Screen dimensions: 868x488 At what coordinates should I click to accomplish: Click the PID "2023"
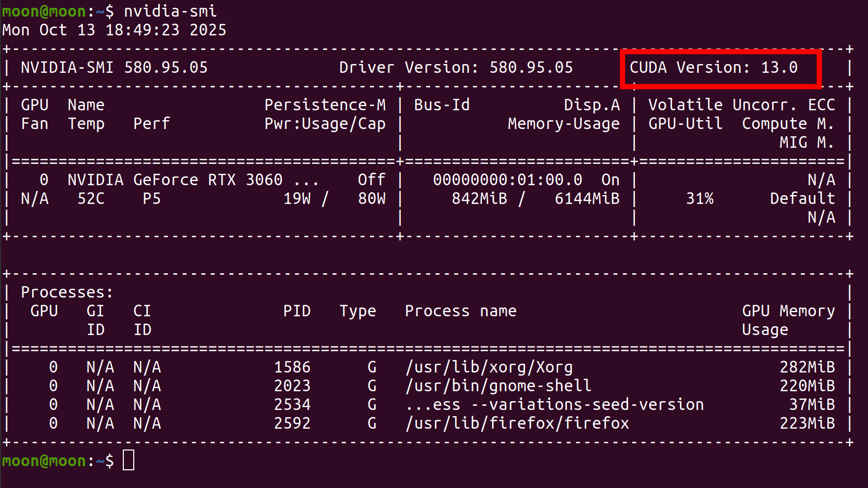coord(292,386)
